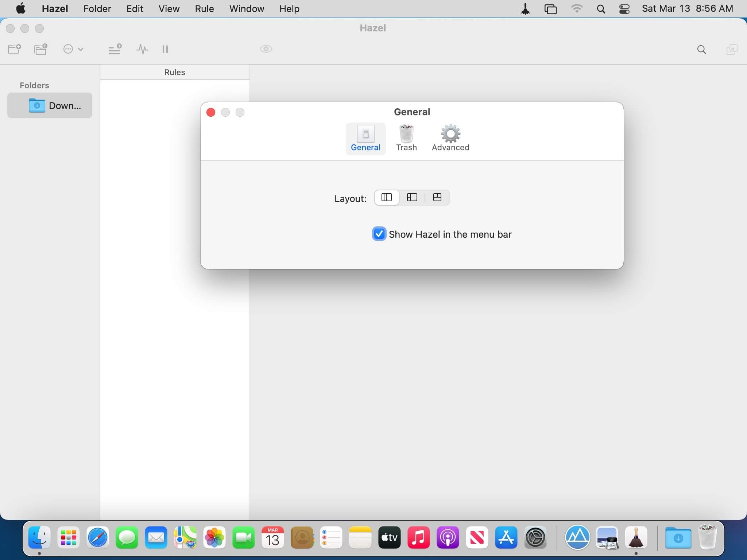Switch to the Advanced preferences tab

450,139
